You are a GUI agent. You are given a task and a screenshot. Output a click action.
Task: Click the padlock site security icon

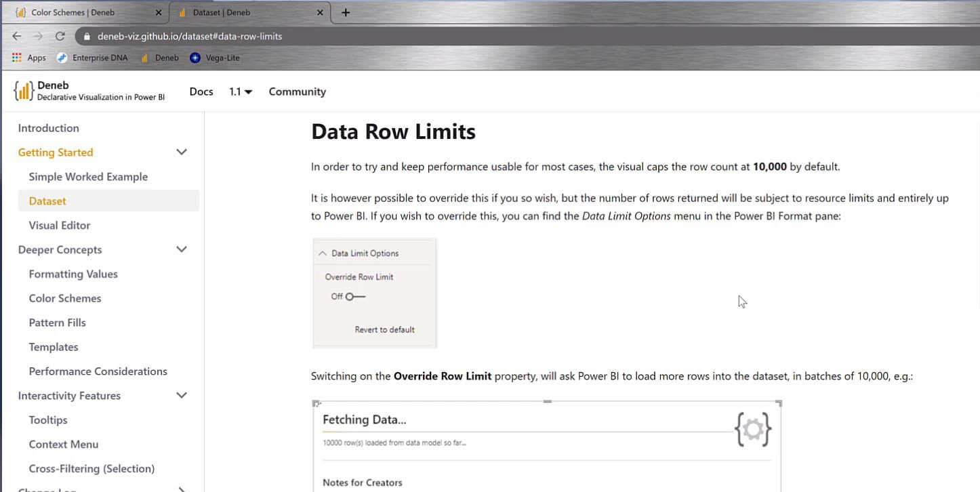86,36
